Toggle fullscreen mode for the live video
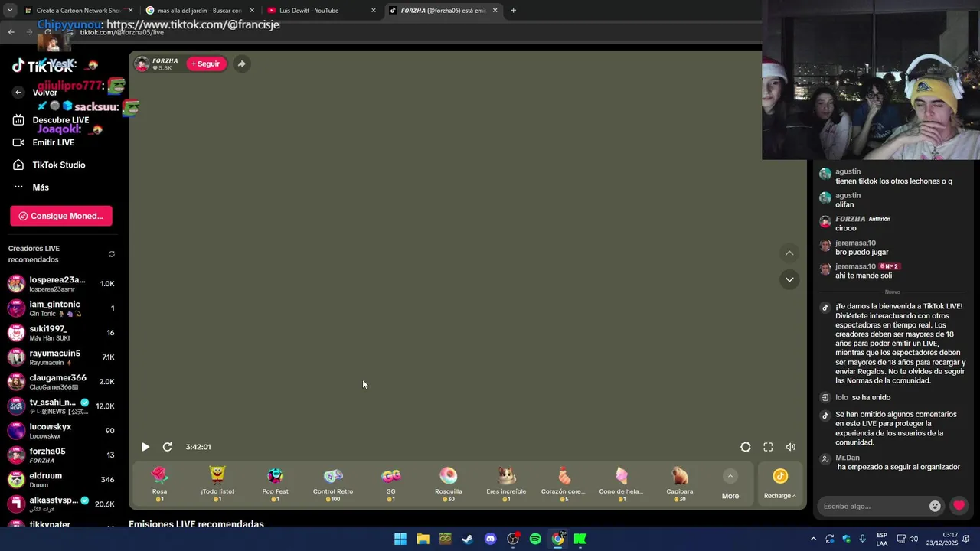980x551 pixels. coord(768,447)
